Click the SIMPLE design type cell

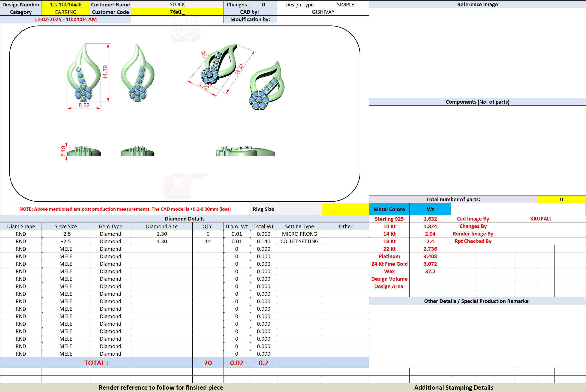345,4
